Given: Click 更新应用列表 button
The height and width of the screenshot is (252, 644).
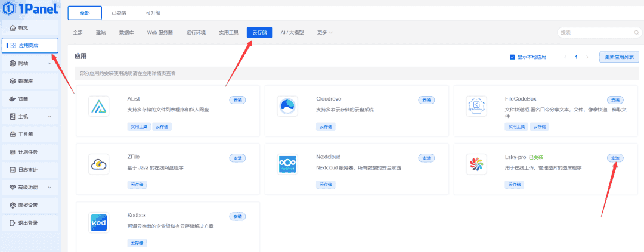Looking at the screenshot, I should pyautogui.click(x=619, y=57).
